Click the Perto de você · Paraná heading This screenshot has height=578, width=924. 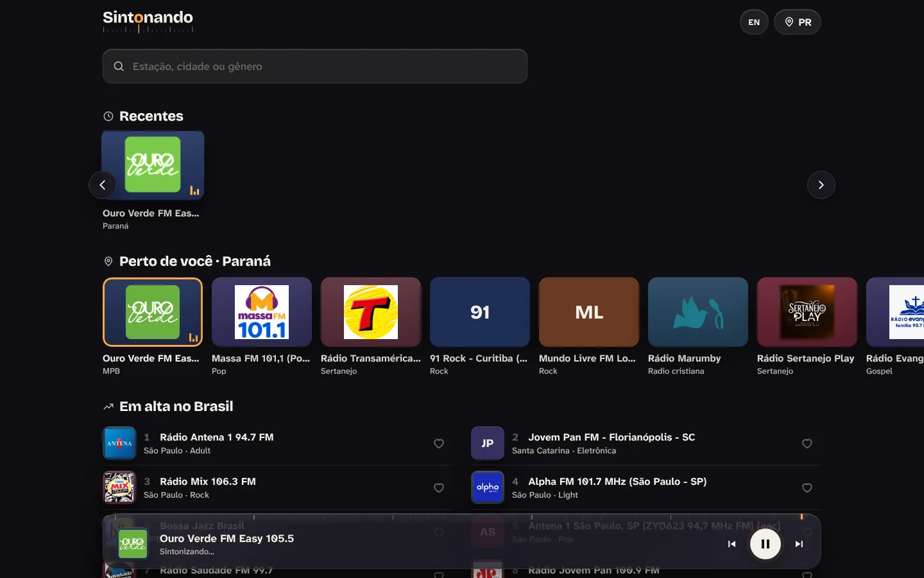pos(195,261)
